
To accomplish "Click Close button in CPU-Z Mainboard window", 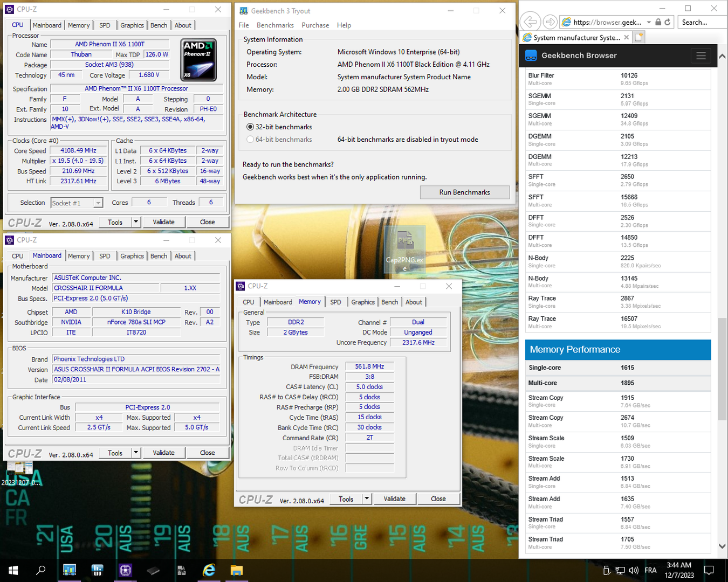I will click(208, 453).
